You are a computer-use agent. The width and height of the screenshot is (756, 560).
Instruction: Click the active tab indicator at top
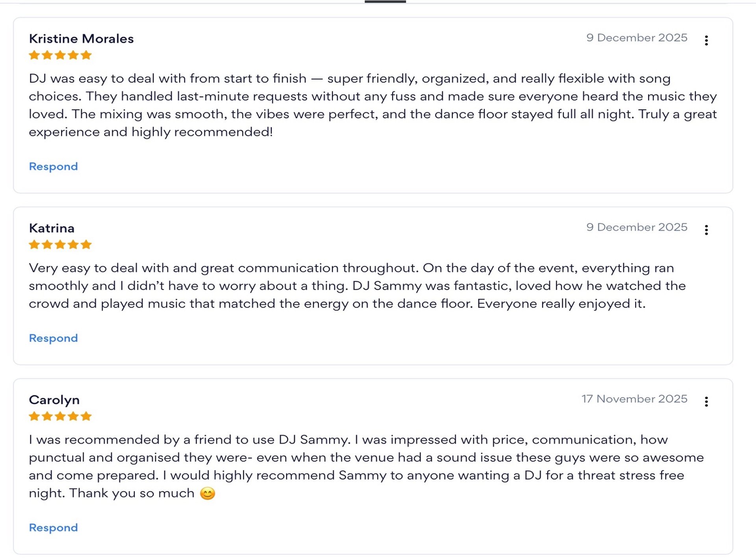(x=385, y=2)
